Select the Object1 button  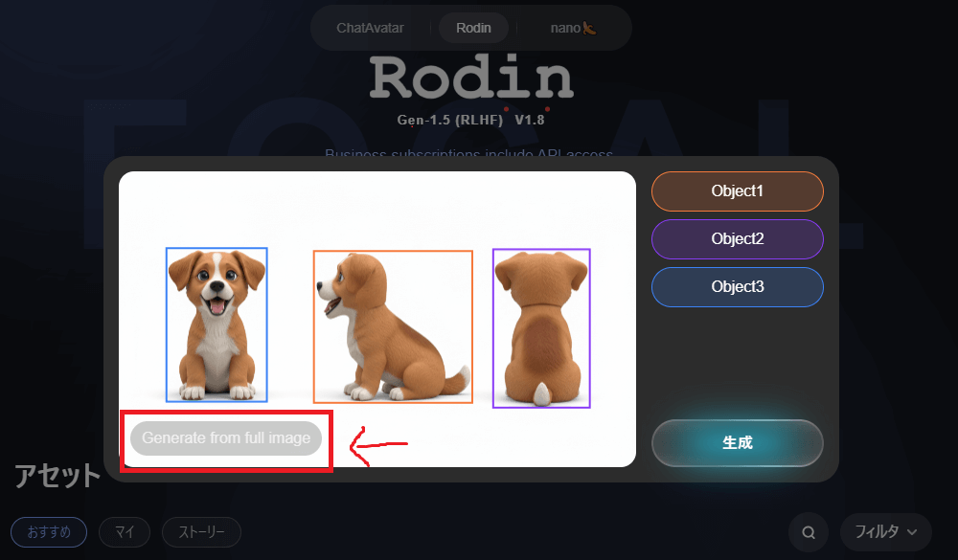tap(738, 191)
